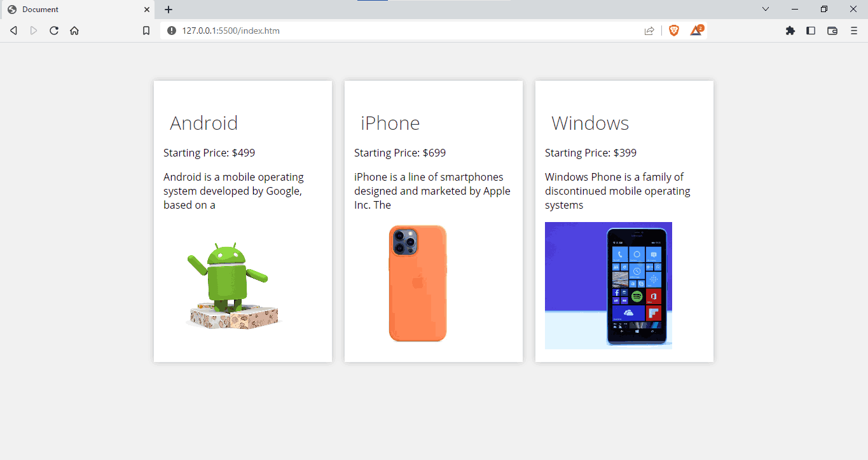Go back to the previous page
The width and height of the screenshot is (868, 460).
(13, 30)
